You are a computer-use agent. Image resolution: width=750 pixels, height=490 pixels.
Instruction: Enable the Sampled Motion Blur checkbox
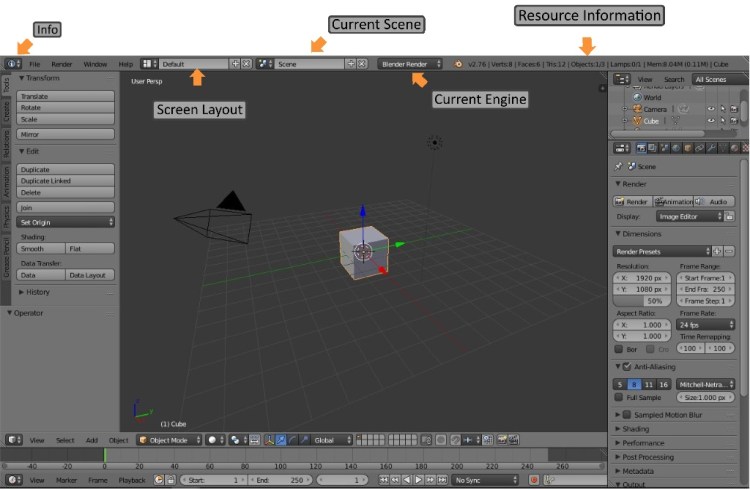tap(627, 414)
